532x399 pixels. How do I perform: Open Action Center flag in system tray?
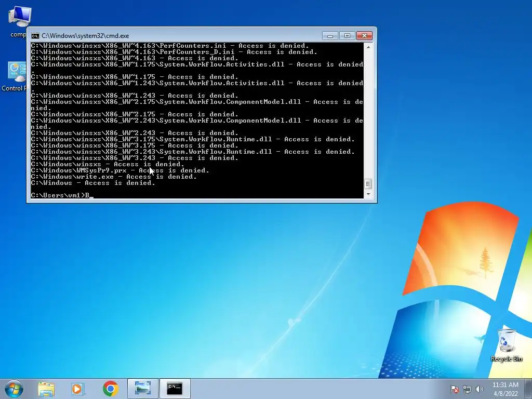coord(454,389)
